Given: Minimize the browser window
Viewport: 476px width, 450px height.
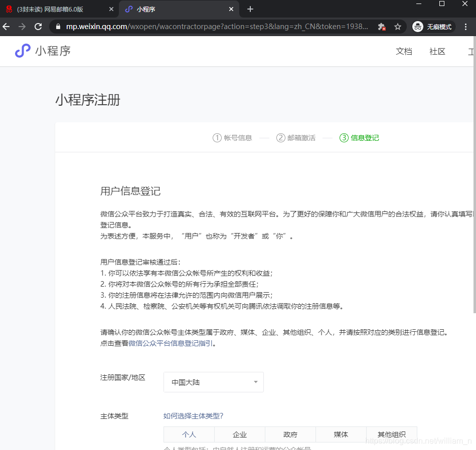Looking at the screenshot, I should click(419, 4).
